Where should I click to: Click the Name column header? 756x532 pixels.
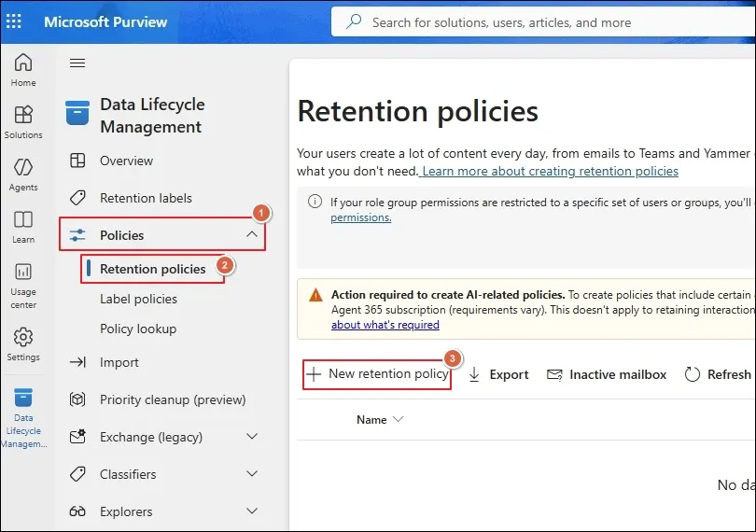click(x=371, y=420)
